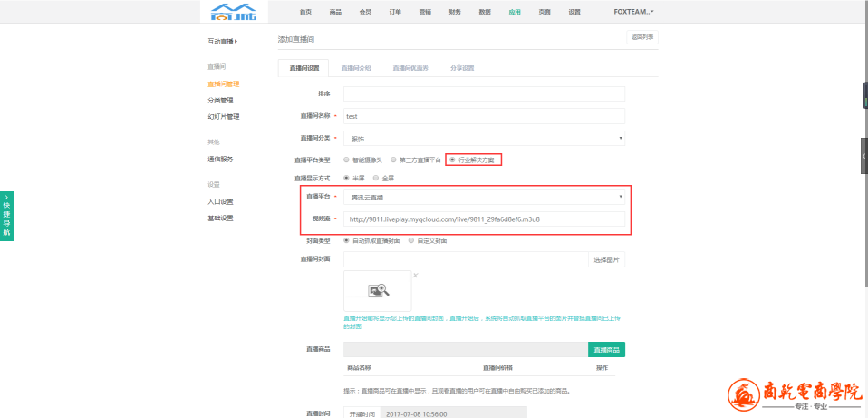
Task: Select the 智能摄像头 platform type radio
Action: [347, 160]
